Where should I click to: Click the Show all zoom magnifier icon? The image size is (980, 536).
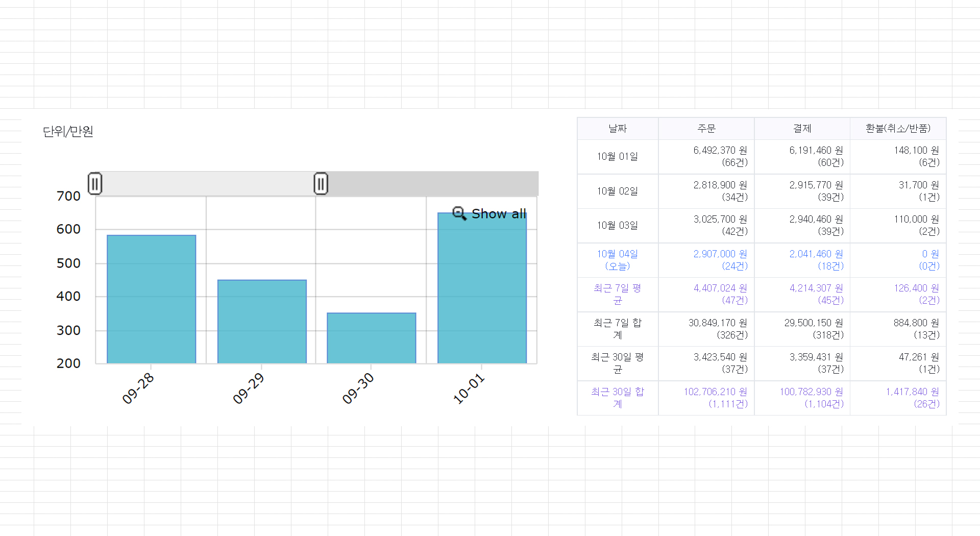tap(459, 213)
